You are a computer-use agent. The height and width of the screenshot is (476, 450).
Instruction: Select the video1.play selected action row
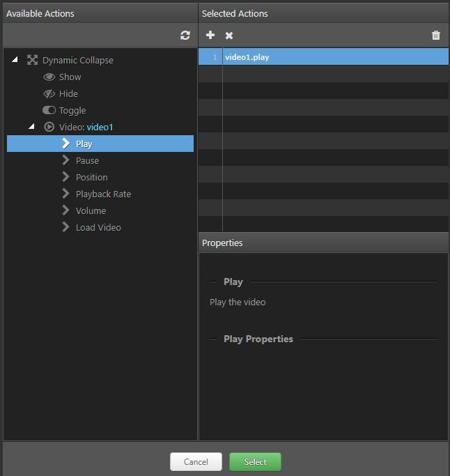coord(323,56)
